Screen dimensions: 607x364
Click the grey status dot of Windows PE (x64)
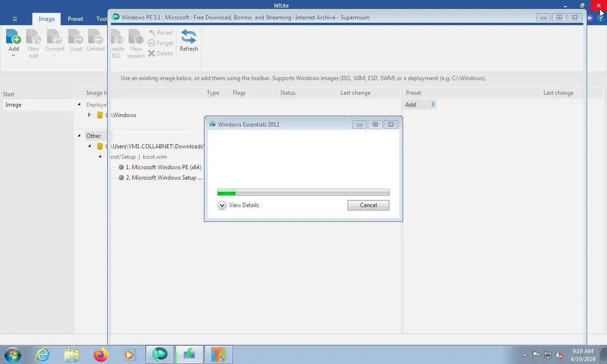click(x=121, y=167)
